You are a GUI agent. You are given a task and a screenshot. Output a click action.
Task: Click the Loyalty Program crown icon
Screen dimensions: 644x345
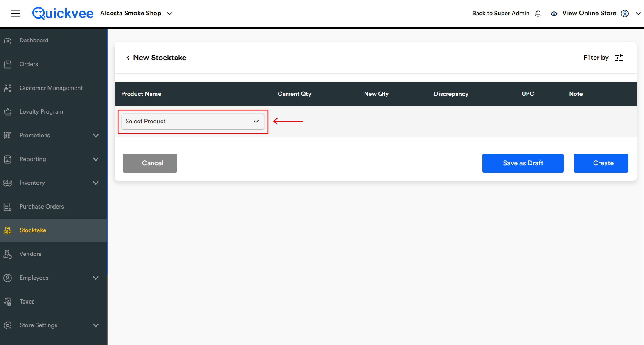point(8,112)
